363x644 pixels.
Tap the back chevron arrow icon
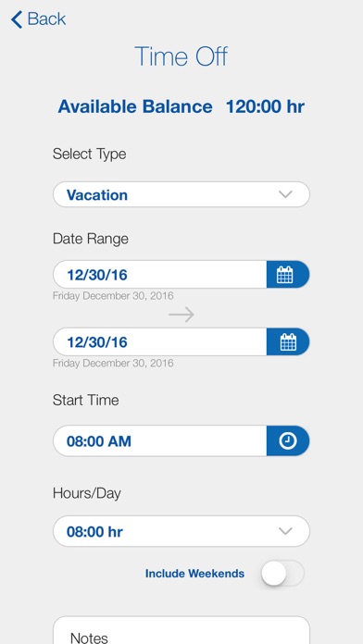coord(17,19)
